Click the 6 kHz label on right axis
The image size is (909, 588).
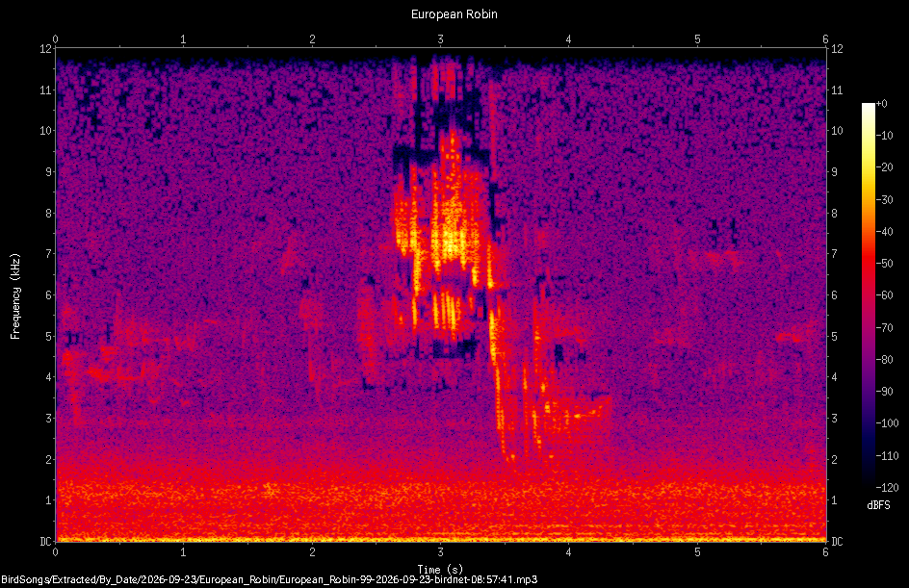834,294
